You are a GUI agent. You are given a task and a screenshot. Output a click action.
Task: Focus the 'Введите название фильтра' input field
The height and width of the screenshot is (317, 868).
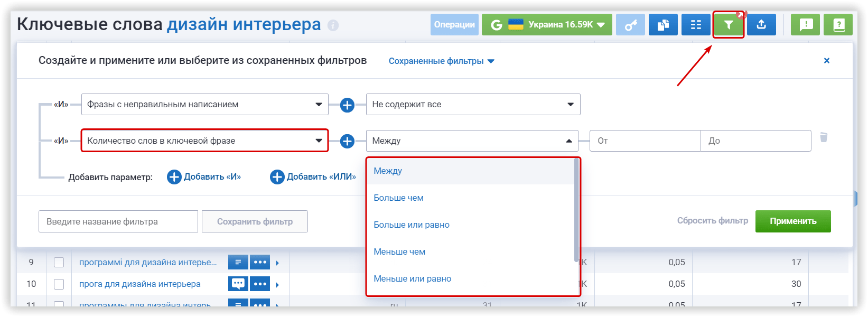coord(118,221)
